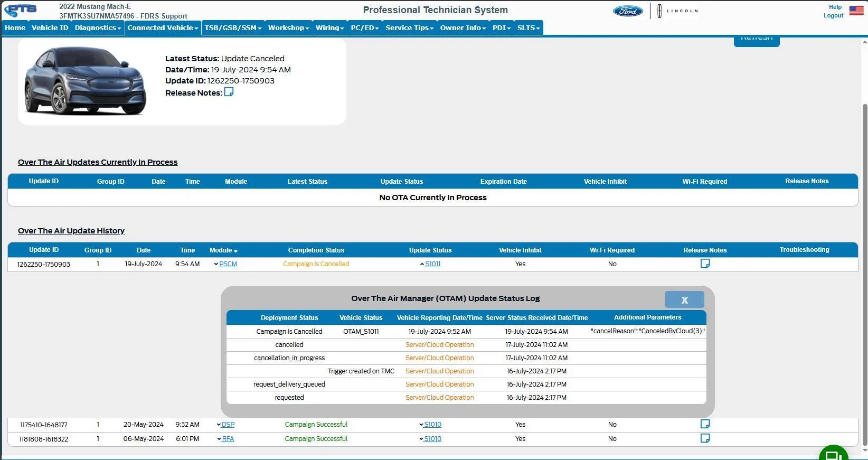Click the request_delivery_queued deployment status
The width and height of the screenshot is (868, 460).
289,384
